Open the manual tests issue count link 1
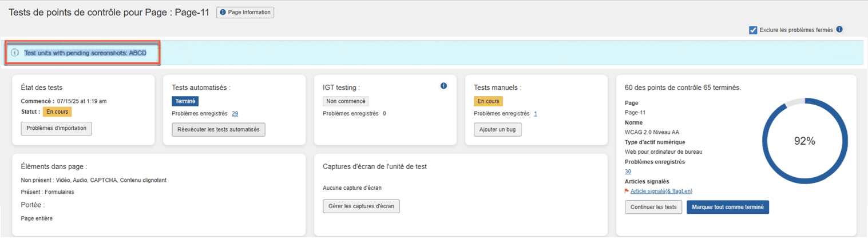Viewport: 868px width, 239px height. (535, 113)
